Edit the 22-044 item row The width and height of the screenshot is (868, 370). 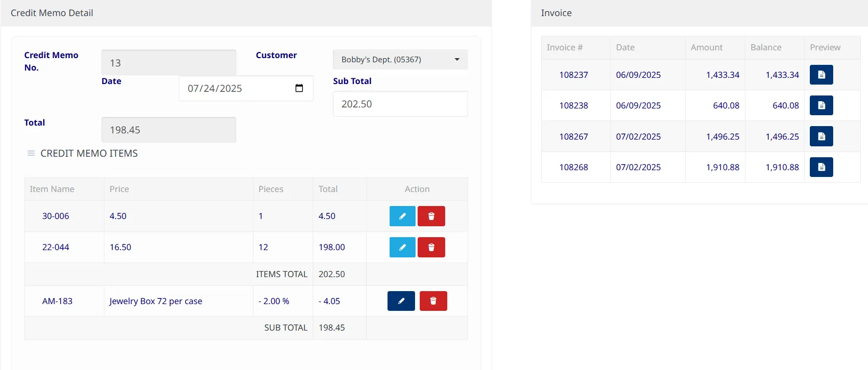(x=402, y=248)
